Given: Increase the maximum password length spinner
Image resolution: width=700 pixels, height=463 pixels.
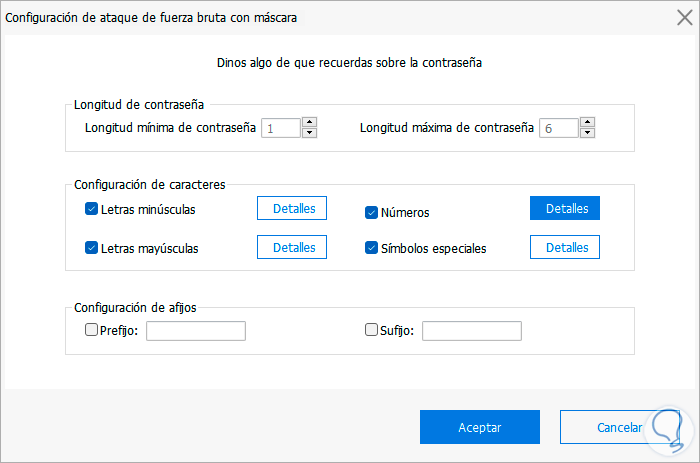Looking at the screenshot, I should click(587, 123).
